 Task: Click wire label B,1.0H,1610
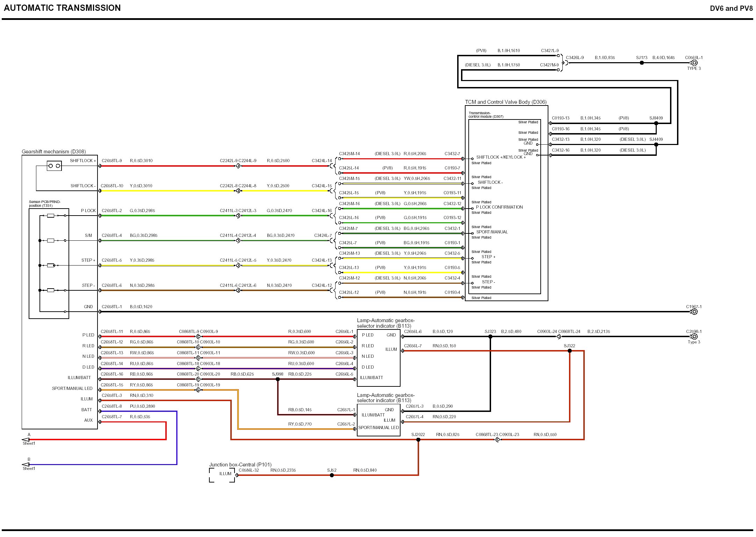pos(509,51)
